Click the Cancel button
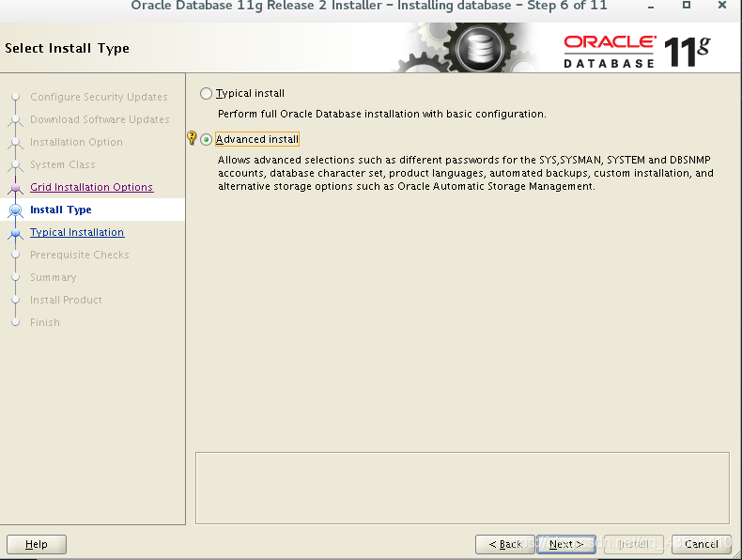This screenshot has width=742, height=560. coord(702,544)
